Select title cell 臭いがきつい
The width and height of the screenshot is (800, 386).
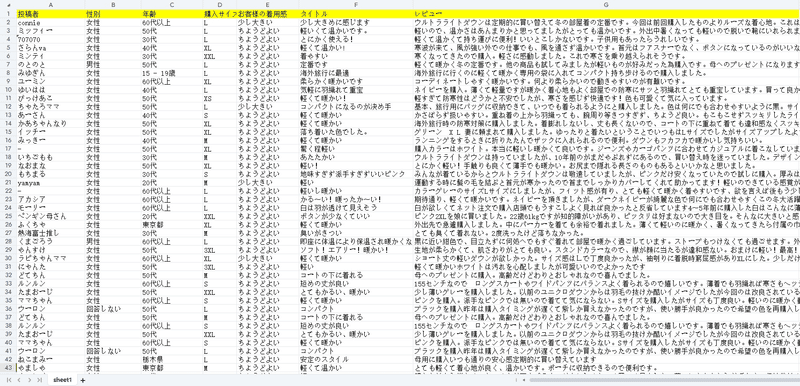pyautogui.click(x=356, y=233)
